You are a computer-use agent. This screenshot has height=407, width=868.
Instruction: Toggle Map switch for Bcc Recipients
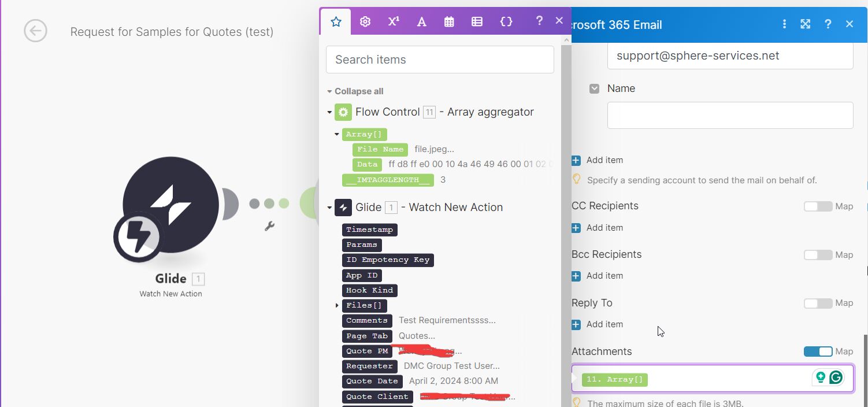tap(818, 255)
